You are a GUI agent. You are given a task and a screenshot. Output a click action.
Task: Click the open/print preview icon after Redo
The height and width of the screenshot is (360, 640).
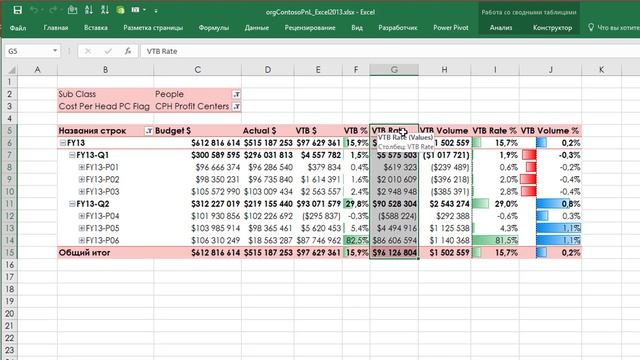[x=72, y=10]
